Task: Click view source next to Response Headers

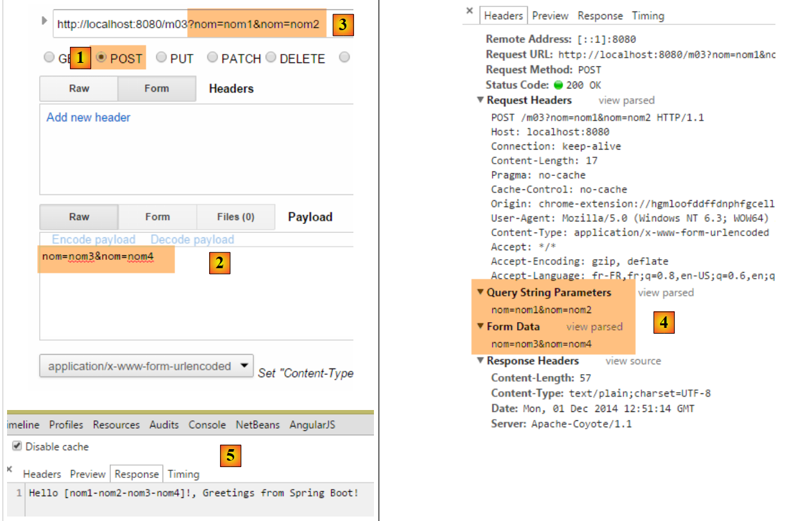Action: coord(632,361)
